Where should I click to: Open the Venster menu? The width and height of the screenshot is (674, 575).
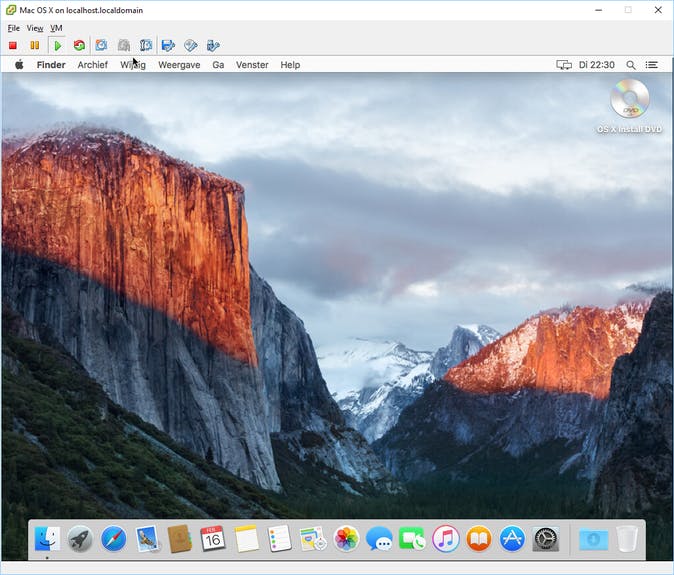click(252, 65)
